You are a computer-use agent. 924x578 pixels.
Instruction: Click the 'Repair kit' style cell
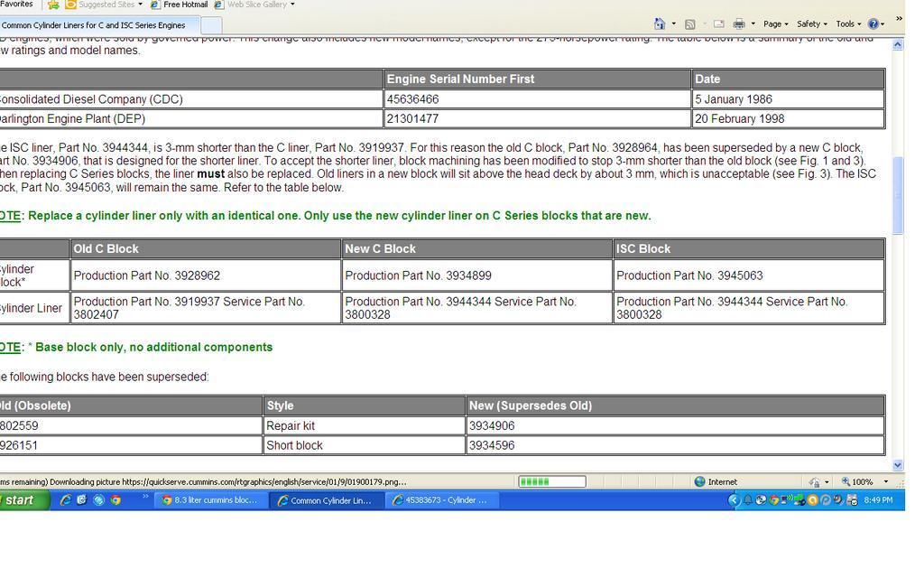[x=365, y=426]
